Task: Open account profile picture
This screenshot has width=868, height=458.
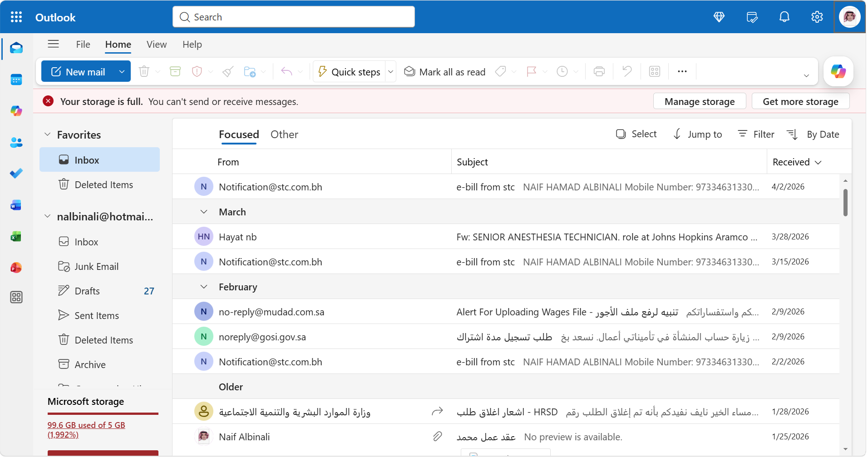Action: tap(850, 17)
